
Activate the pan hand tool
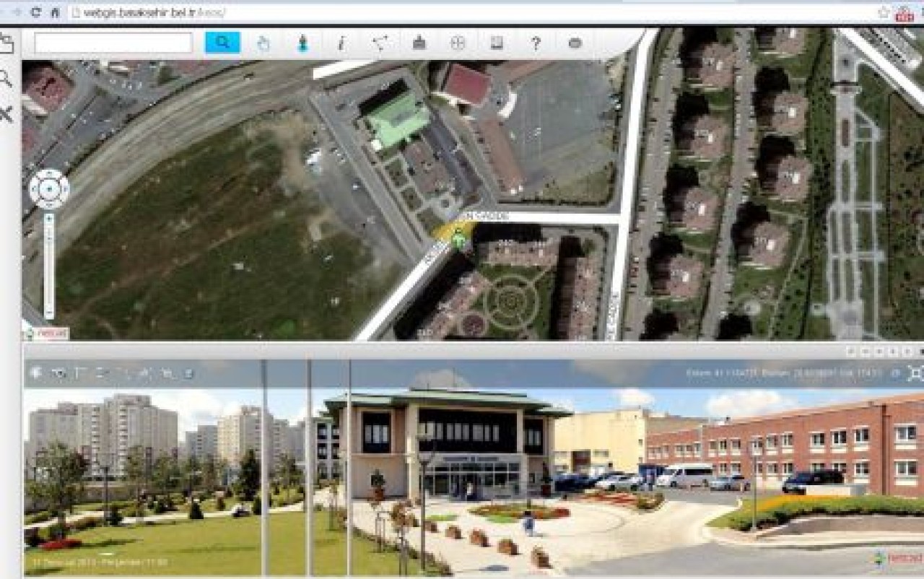pyautogui.click(x=263, y=42)
